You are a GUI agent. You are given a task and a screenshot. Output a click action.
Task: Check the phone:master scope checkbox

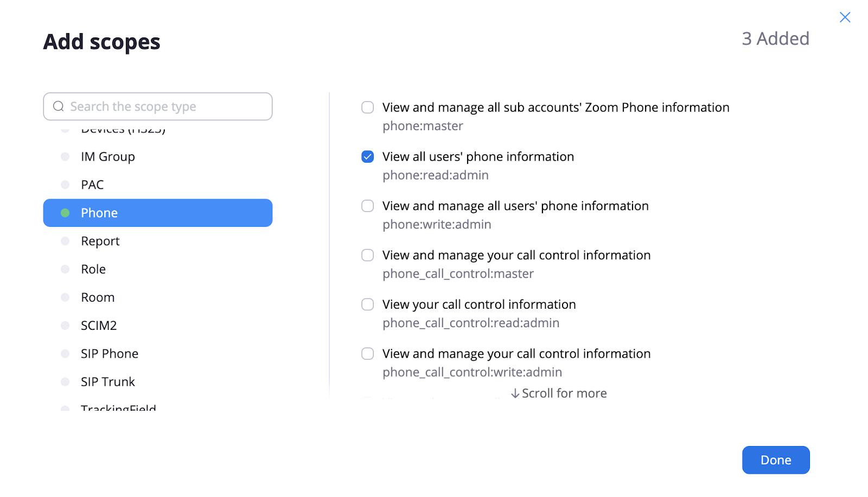coord(368,107)
